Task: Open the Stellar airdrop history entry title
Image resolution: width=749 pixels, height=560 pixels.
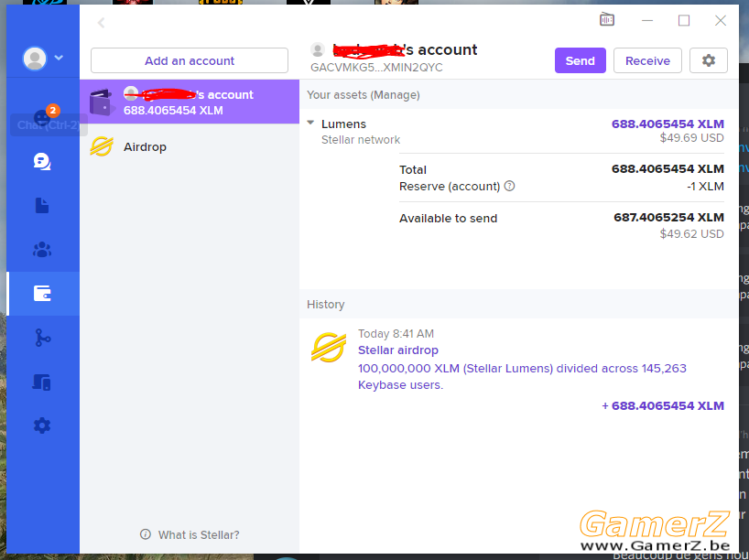Action: click(398, 350)
